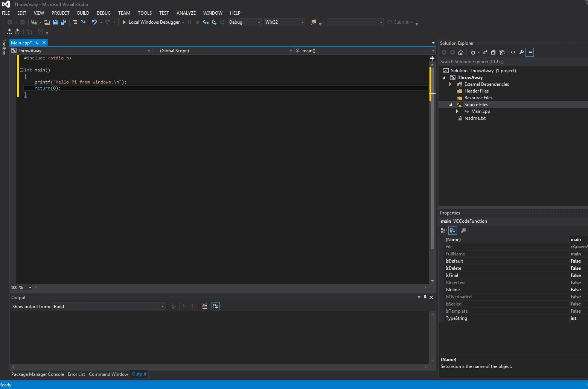This screenshot has height=389, width=588.
Task: Click the Undo icon
Action: click(94, 22)
